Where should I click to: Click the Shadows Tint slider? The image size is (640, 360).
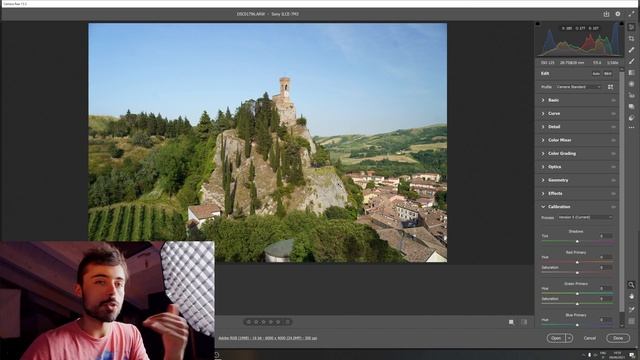577,241
